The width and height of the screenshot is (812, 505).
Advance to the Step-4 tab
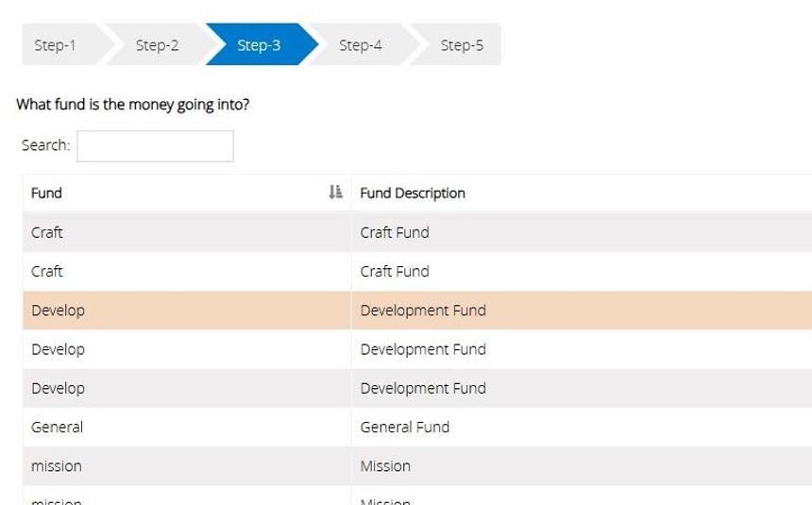coord(361,44)
